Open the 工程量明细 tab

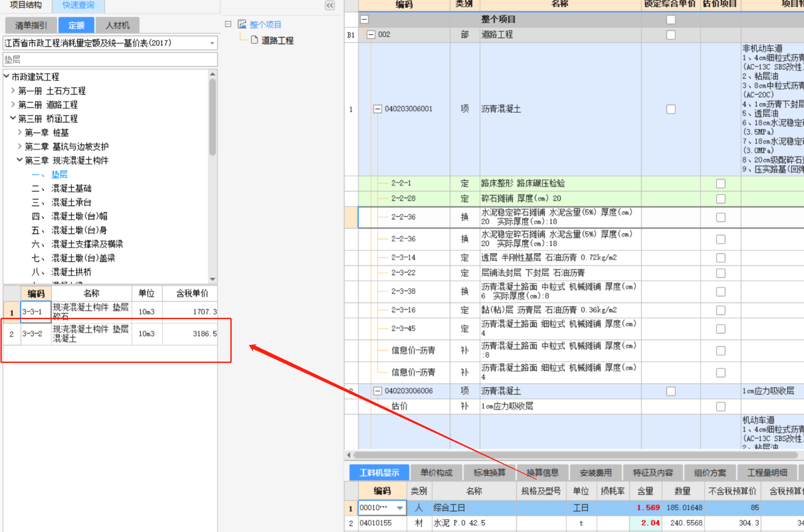click(x=767, y=473)
